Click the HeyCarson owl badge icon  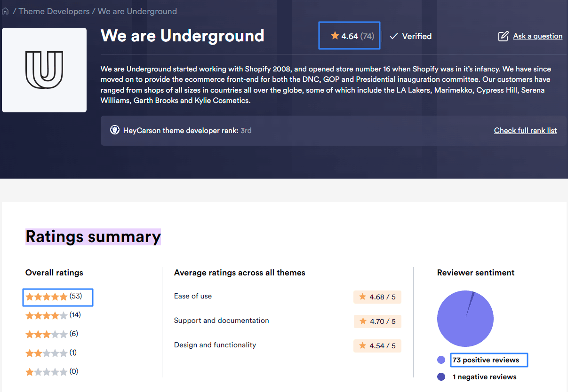[114, 130]
